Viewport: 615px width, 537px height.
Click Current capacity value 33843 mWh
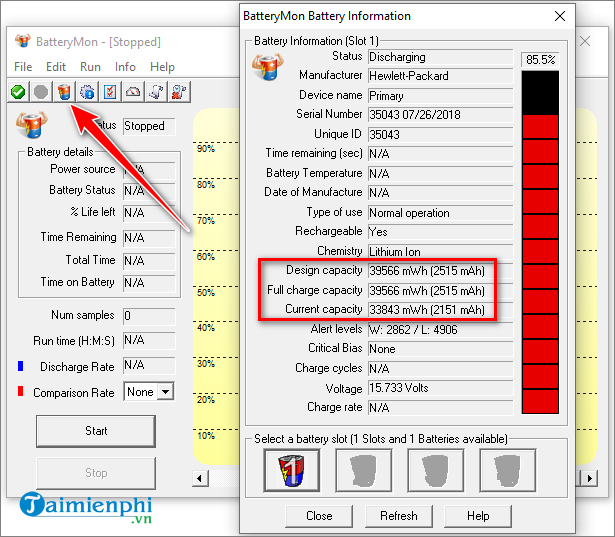tap(440, 310)
